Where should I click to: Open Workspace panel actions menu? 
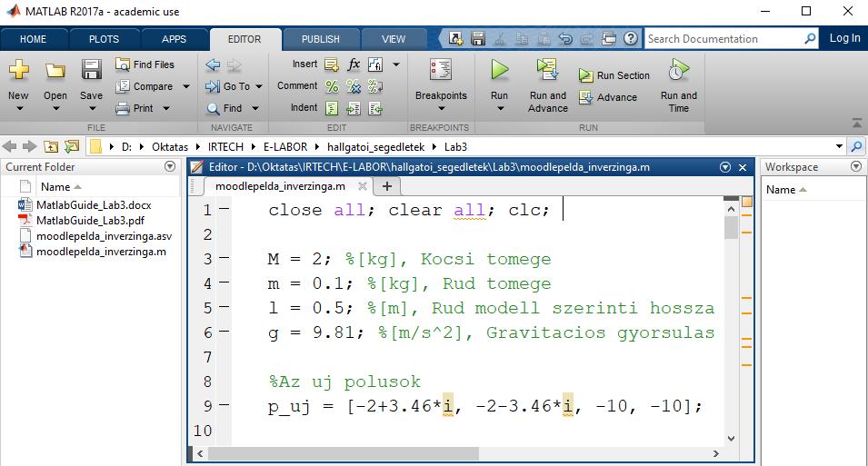click(x=856, y=166)
